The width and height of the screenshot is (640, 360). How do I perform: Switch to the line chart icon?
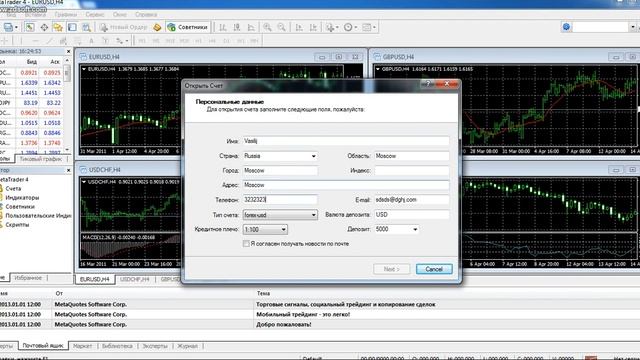click(251, 27)
